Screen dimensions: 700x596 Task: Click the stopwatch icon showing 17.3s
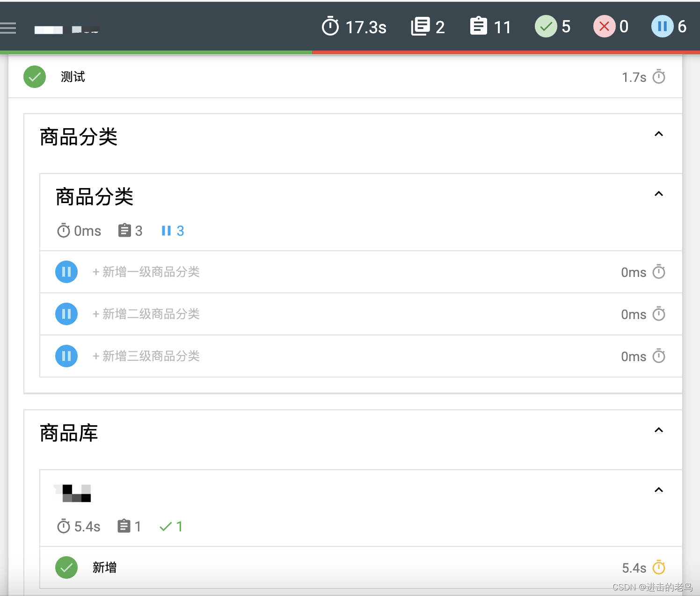(x=330, y=27)
